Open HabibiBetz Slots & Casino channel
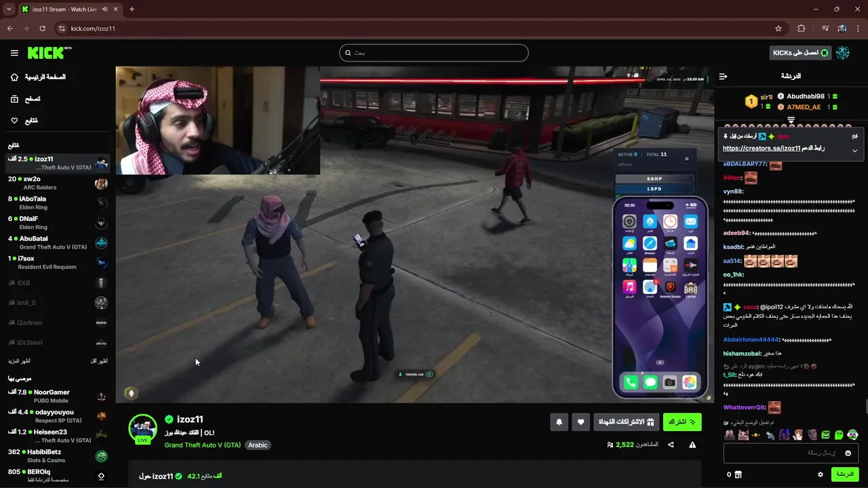This screenshot has width=868, height=488. 58,455
